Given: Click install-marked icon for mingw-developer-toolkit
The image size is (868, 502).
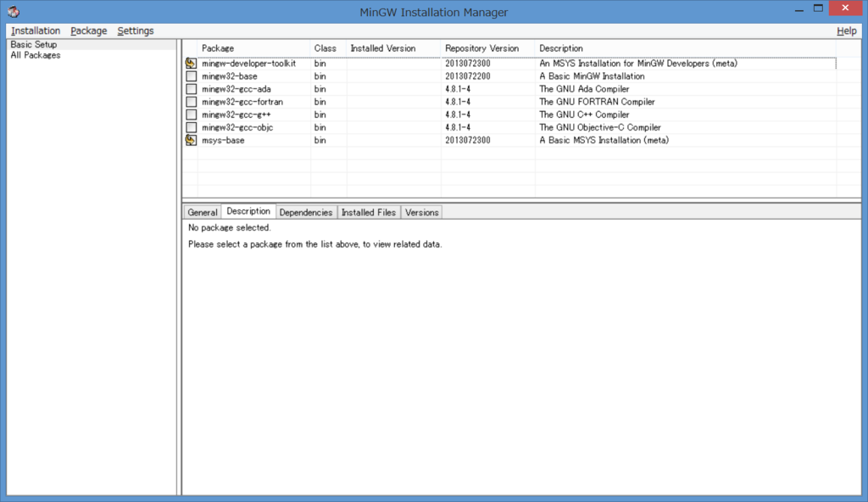Looking at the screenshot, I should click(x=191, y=63).
